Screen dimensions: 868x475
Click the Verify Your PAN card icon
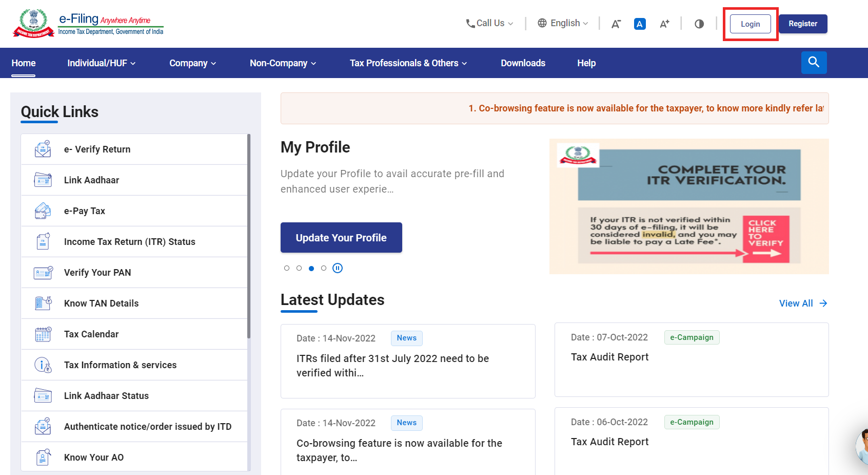coord(43,272)
